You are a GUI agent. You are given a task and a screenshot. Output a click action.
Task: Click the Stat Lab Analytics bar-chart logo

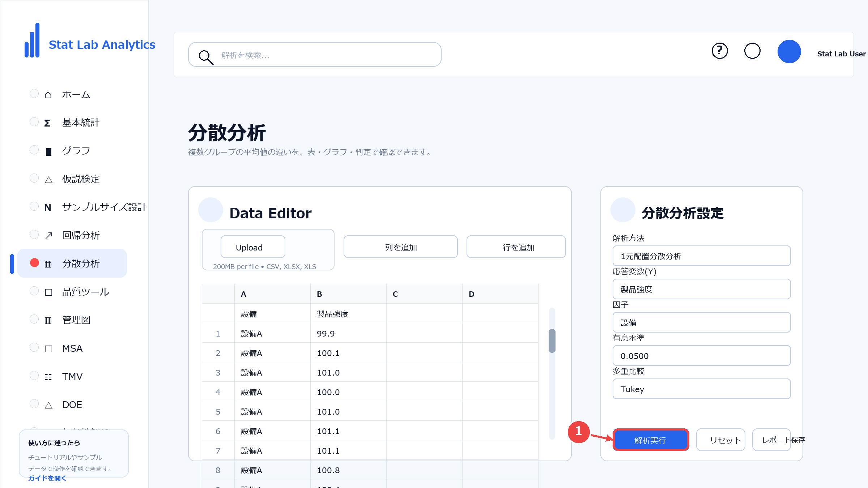pyautogui.click(x=32, y=40)
